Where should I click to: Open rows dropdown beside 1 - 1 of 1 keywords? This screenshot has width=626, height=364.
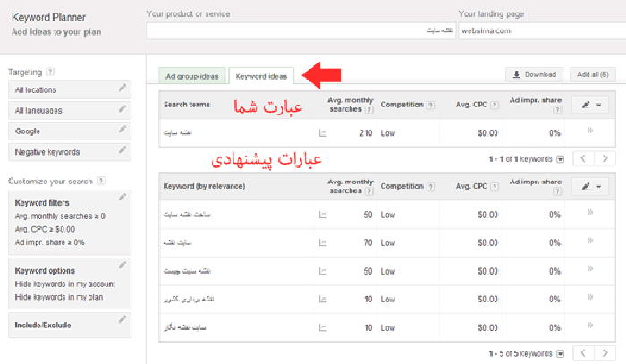click(x=561, y=159)
